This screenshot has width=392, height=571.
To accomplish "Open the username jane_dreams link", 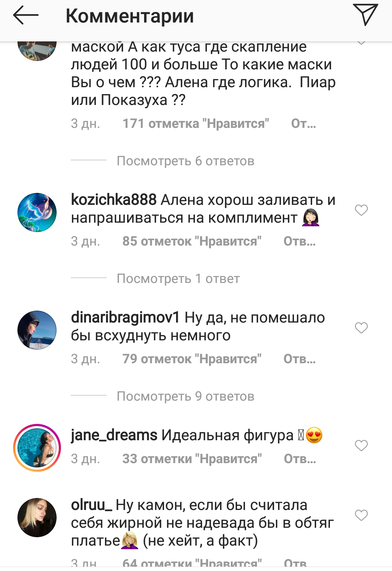I will point(114,435).
